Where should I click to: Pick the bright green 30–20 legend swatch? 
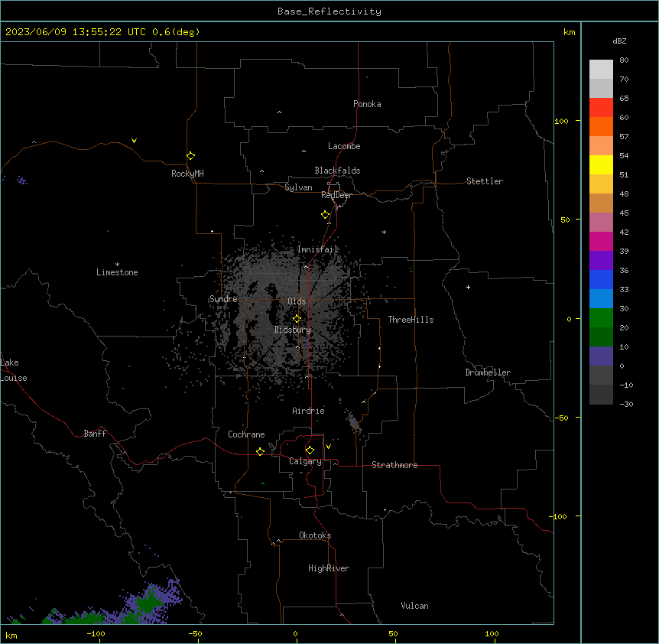point(601,318)
